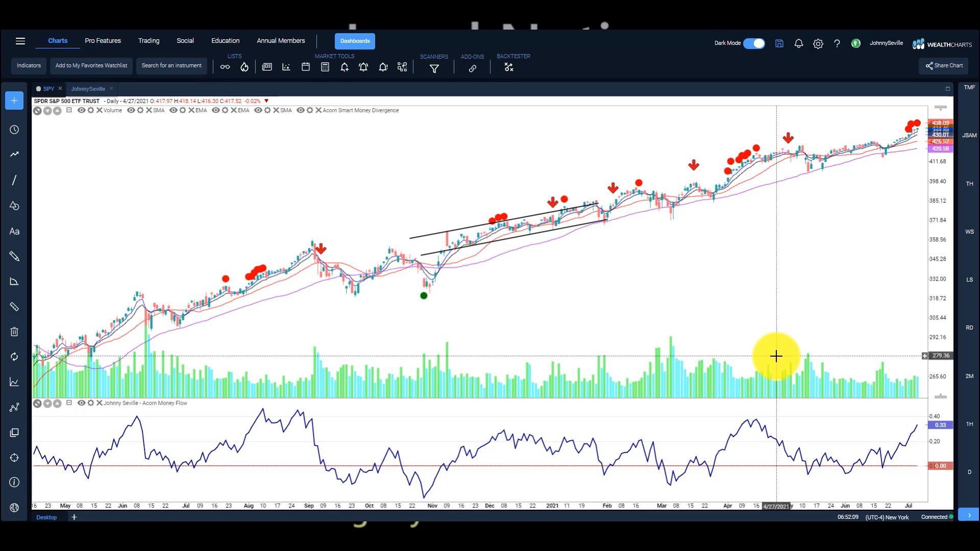Screen dimensions: 980x551
Task: Select the diagonal line drawing tool
Action: point(14,180)
